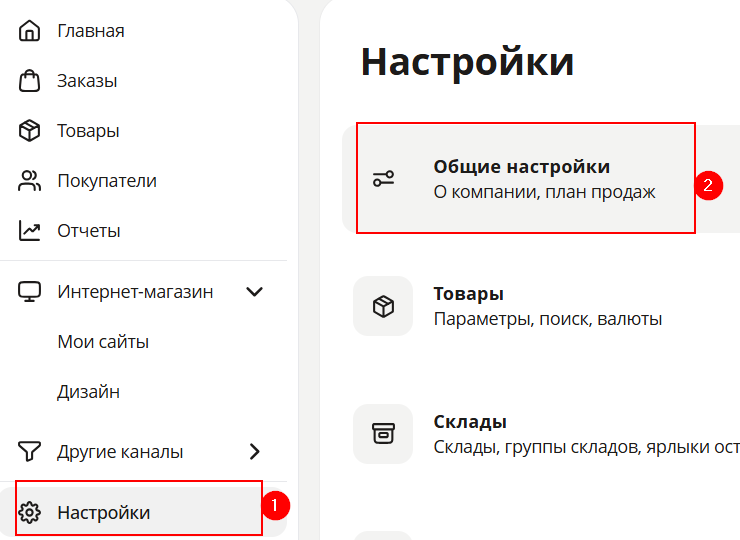Image resolution: width=740 pixels, height=540 pixels.
Task: Click the Настройки page heading
Action: [x=467, y=62]
